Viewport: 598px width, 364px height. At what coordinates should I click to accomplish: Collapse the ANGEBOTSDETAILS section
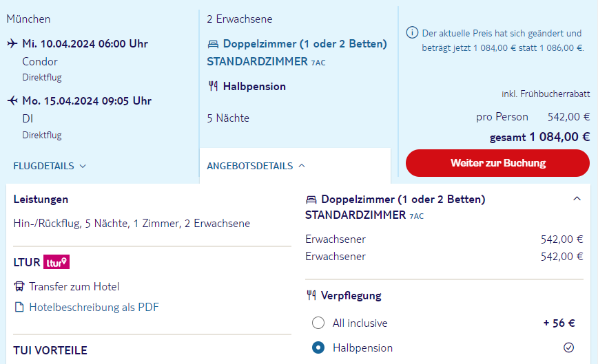click(256, 166)
